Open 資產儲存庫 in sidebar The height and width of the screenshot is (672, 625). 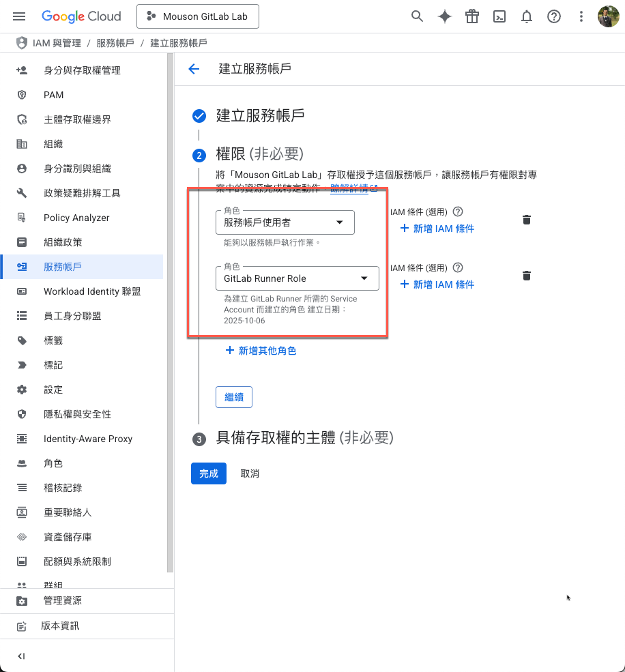pyautogui.click(x=81, y=537)
